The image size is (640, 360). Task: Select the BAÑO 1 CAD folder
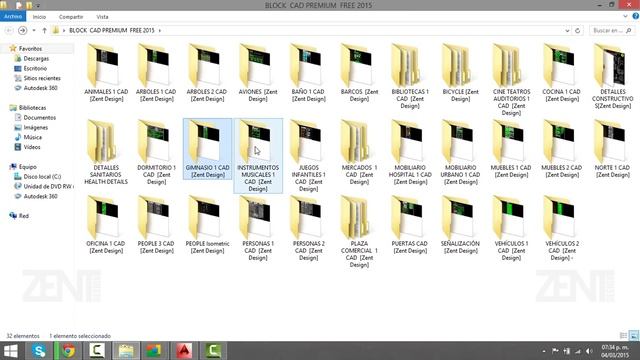click(x=309, y=73)
